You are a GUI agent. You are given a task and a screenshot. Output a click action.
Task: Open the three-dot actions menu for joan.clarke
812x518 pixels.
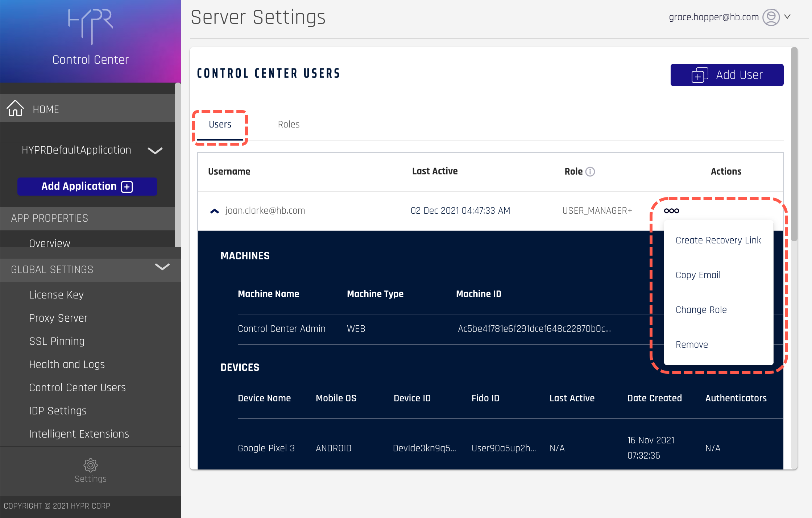(671, 211)
